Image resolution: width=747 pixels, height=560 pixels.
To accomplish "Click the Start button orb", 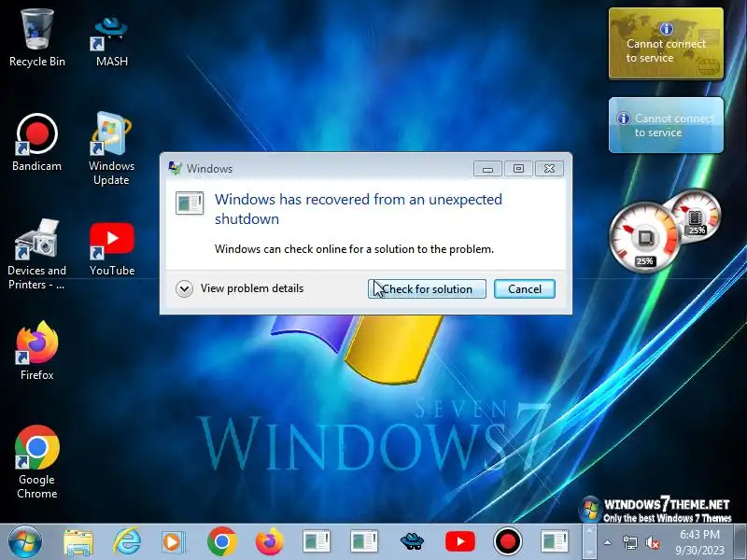I will point(25,542).
